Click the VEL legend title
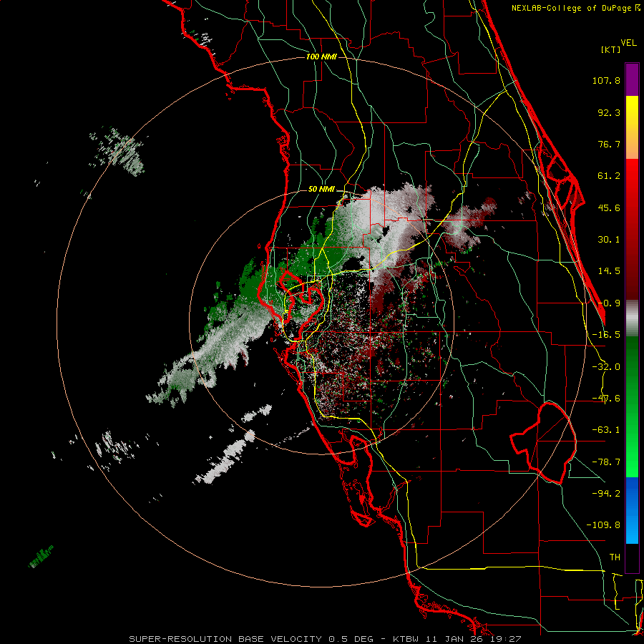Screen dimensions: 644x644 [x=628, y=43]
